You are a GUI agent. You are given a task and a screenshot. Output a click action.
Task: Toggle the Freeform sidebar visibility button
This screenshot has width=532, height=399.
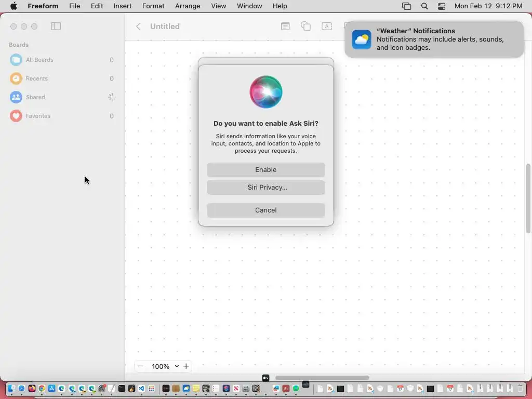click(x=56, y=26)
